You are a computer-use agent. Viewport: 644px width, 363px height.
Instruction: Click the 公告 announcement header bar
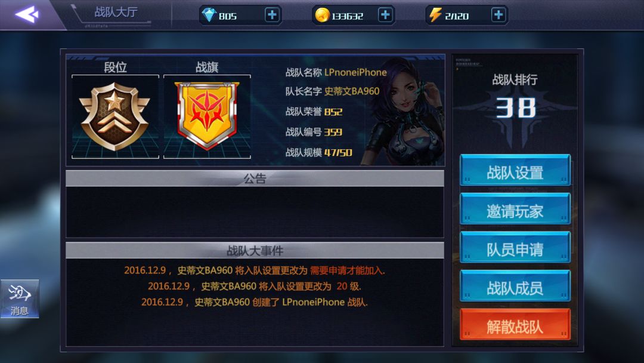(255, 179)
